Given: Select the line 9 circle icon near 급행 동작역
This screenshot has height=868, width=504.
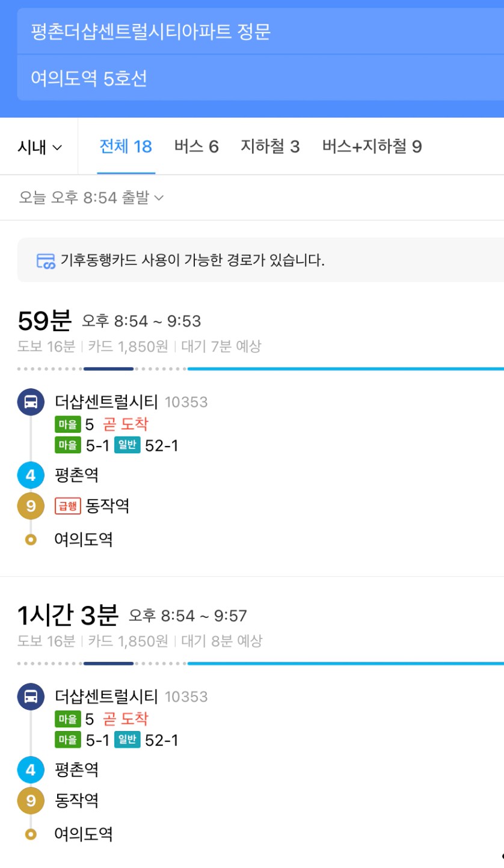Looking at the screenshot, I should [x=31, y=506].
